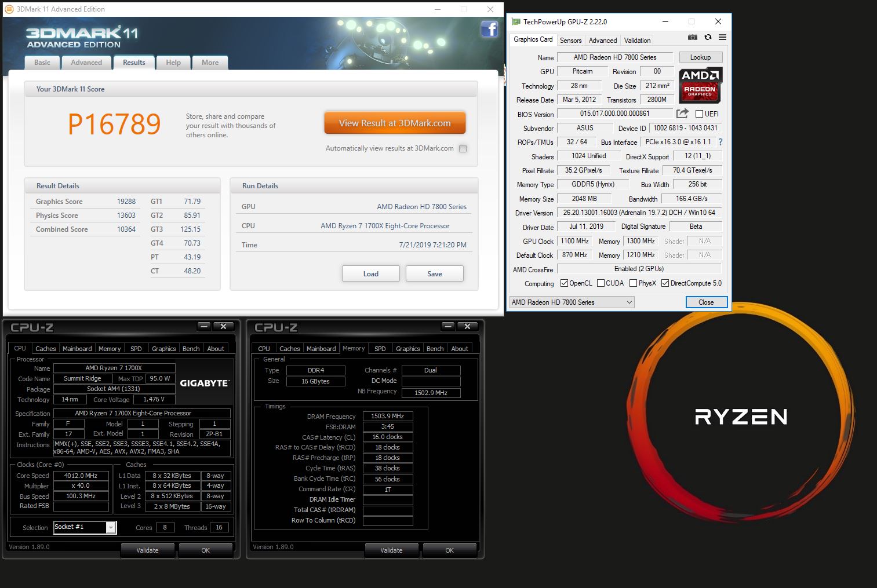Click the Driver Version field
Viewport: 877px width, 588px height.
[x=639, y=213]
